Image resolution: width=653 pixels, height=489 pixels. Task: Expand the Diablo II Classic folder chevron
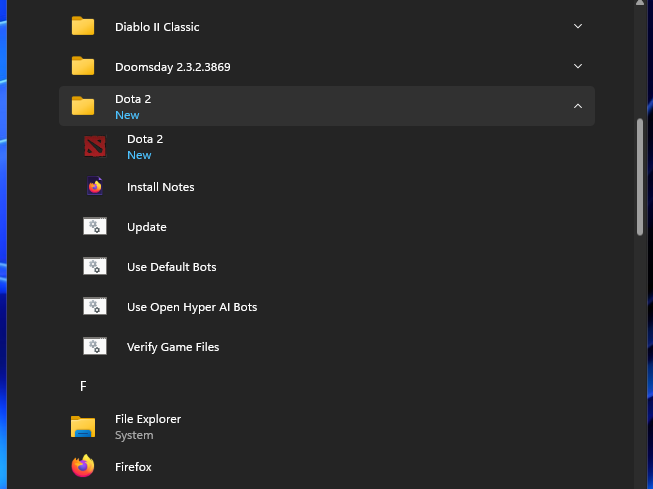point(578,26)
